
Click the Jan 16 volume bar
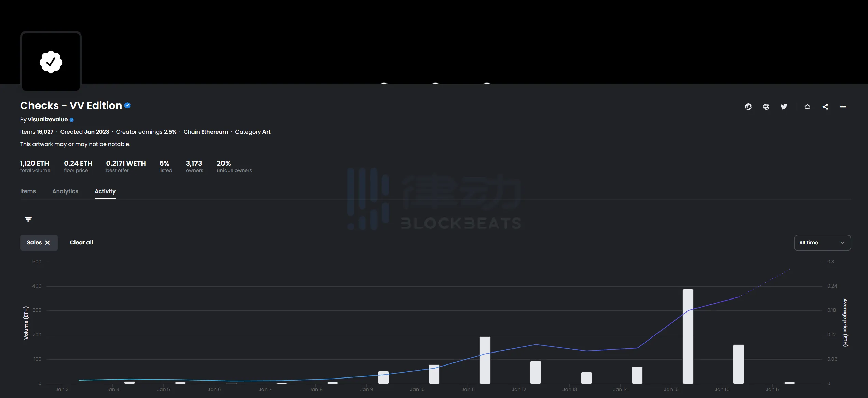click(738, 364)
